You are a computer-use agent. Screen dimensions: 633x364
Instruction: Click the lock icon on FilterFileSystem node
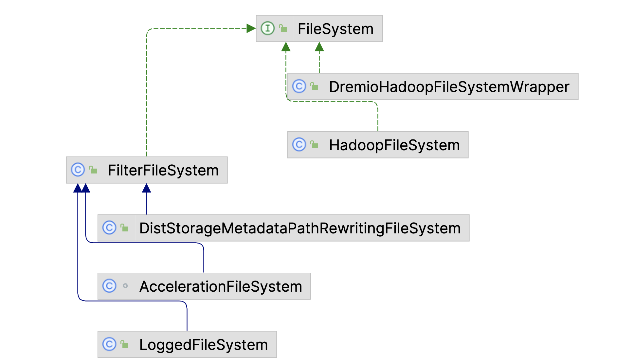click(93, 170)
